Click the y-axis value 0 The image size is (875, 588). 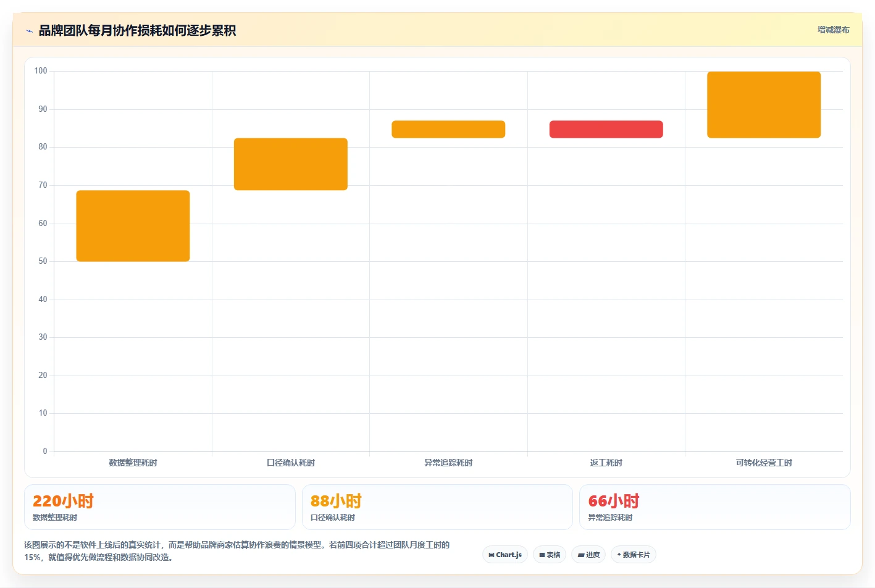coord(45,451)
